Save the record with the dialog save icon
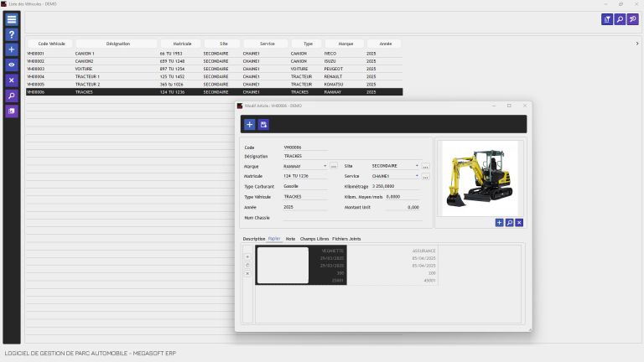 coord(263,124)
